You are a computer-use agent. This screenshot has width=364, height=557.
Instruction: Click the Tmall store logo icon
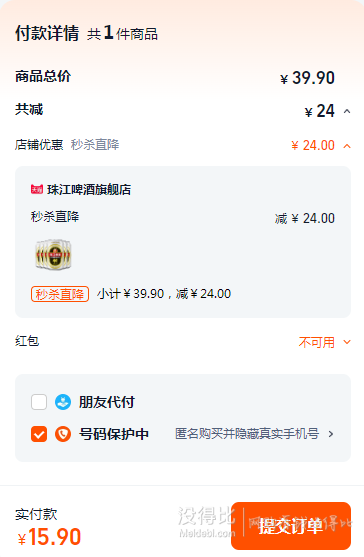click(x=37, y=189)
